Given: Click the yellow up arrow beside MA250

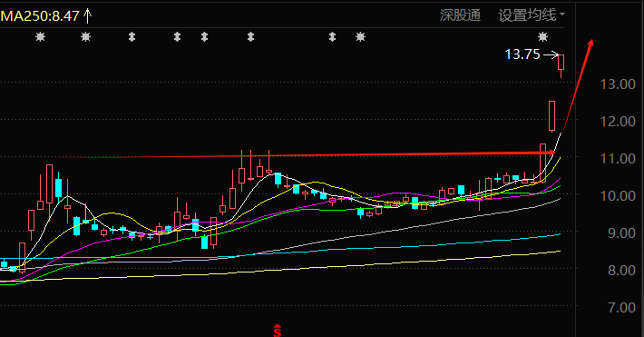Looking at the screenshot, I should coord(87,16).
